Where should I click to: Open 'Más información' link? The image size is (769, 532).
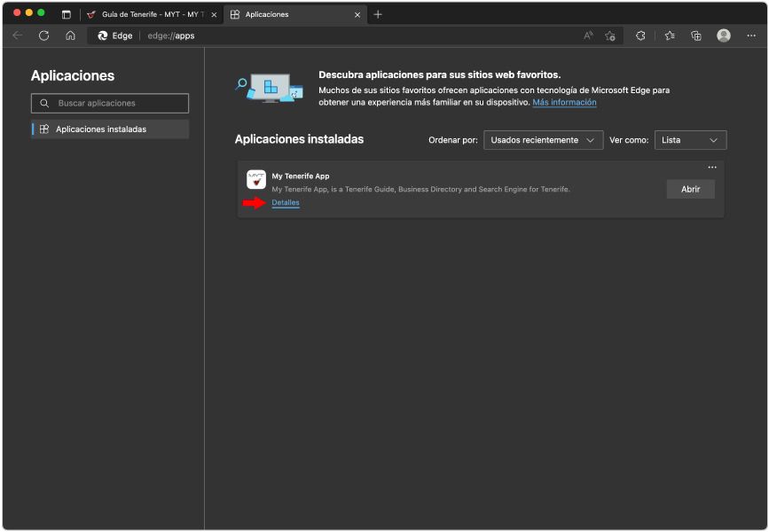[565, 101]
